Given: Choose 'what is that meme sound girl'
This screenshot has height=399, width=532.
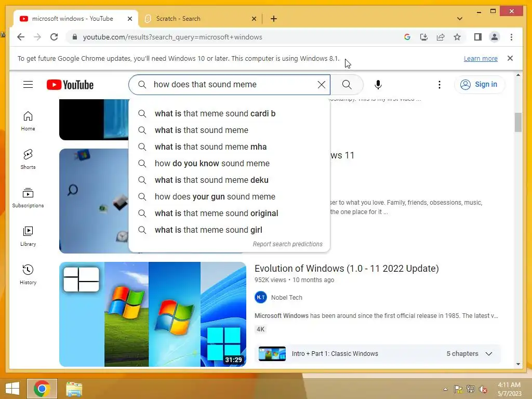Looking at the screenshot, I should (x=229, y=230).
